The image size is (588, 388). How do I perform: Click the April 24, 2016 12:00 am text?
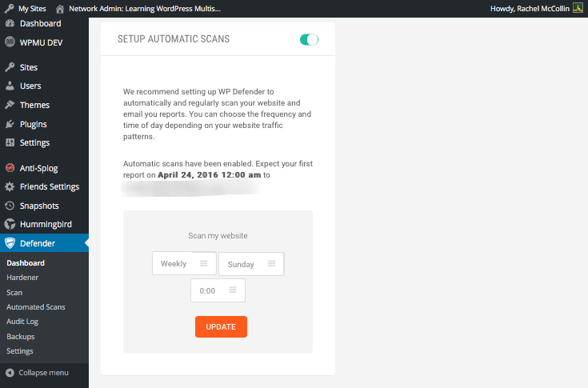pyautogui.click(x=210, y=174)
